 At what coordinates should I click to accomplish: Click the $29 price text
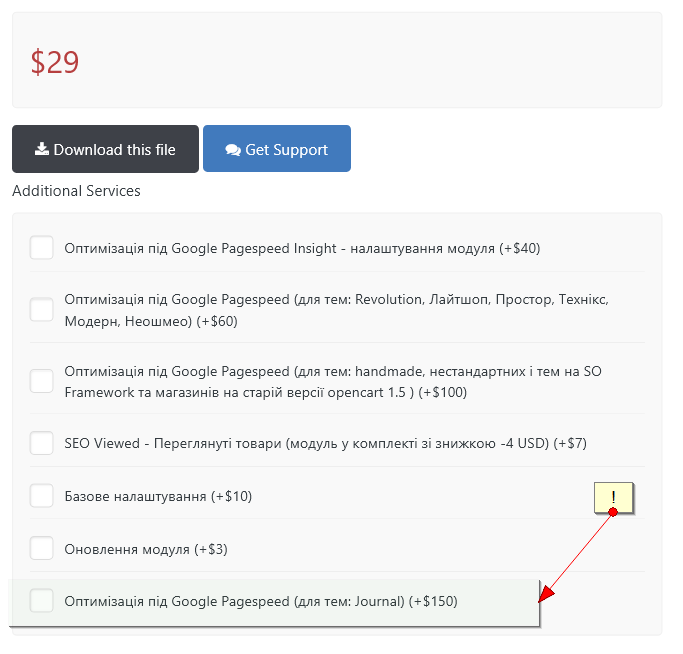[55, 62]
